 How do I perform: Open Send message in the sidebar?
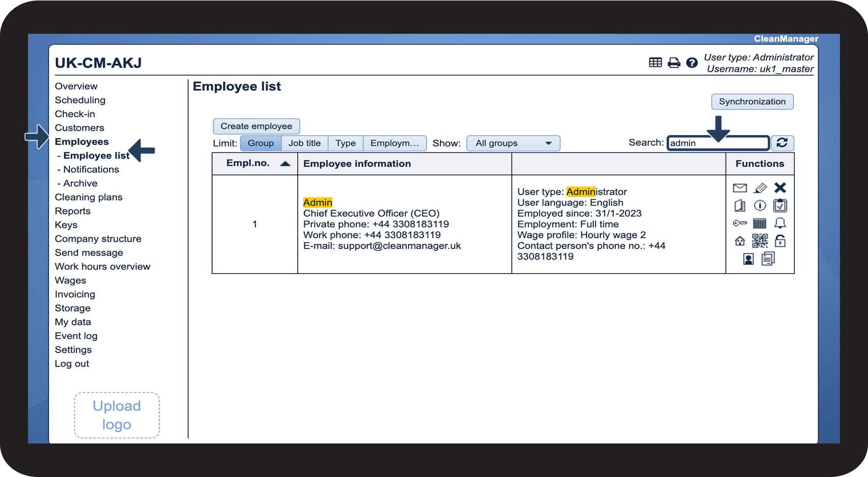point(89,253)
